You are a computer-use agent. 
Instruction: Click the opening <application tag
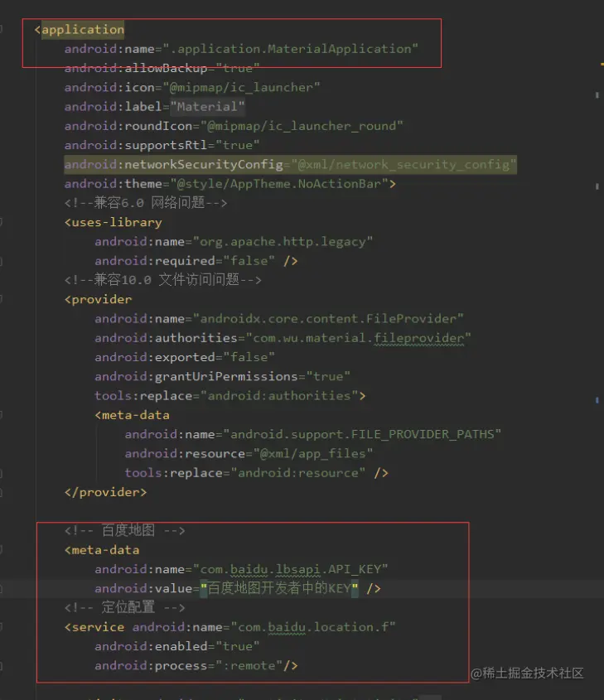(x=80, y=30)
